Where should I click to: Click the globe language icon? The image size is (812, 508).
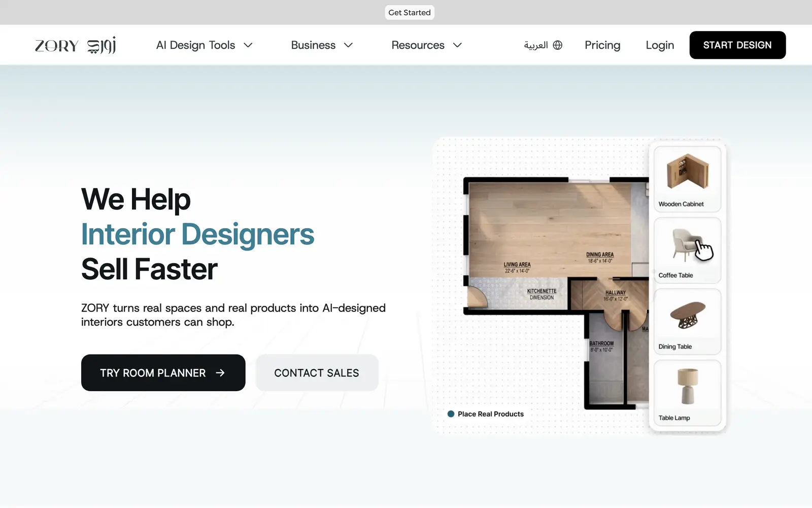(x=558, y=45)
